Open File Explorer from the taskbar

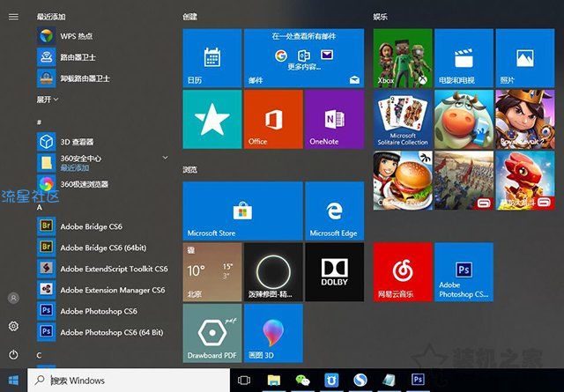(x=274, y=381)
